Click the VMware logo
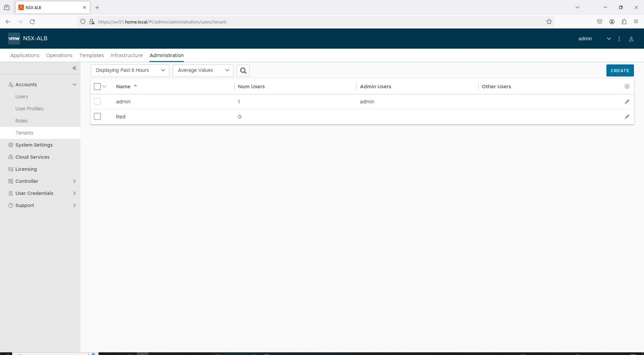The image size is (644, 355). tap(14, 39)
